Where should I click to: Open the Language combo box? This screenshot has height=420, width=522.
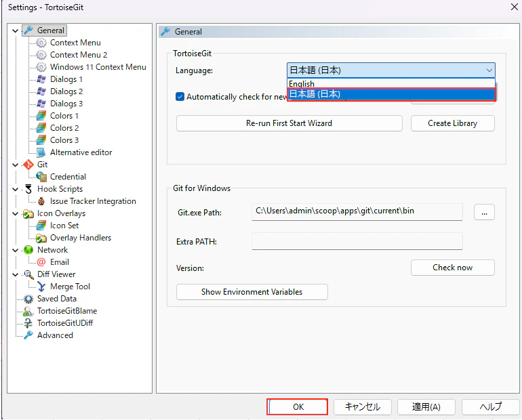(x=391, y=70)
